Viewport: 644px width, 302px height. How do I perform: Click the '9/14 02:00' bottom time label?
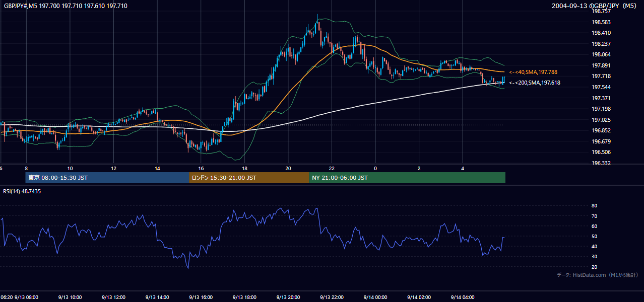click(419, 297)
